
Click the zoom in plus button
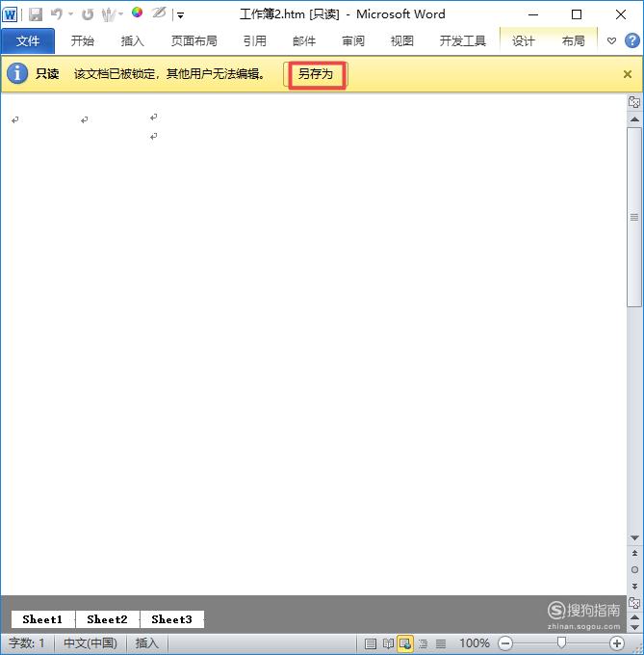click(x=617, y=643)
